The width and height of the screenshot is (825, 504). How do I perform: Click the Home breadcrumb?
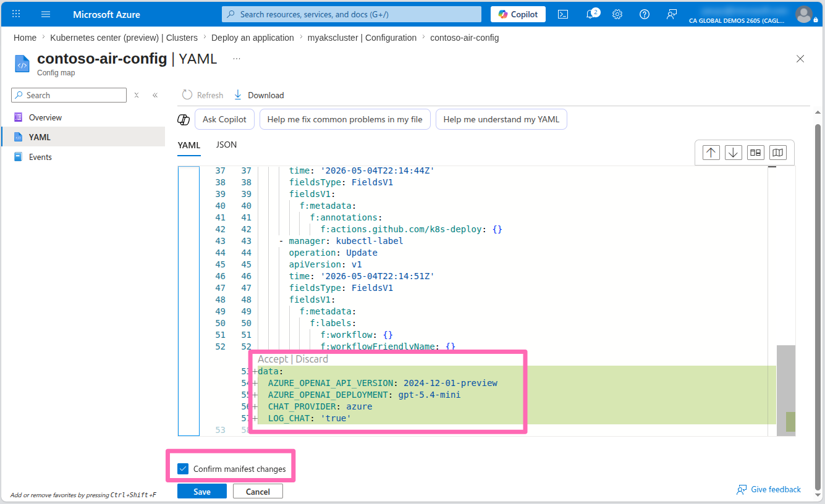pyautogui.click(x=25, y=38)
